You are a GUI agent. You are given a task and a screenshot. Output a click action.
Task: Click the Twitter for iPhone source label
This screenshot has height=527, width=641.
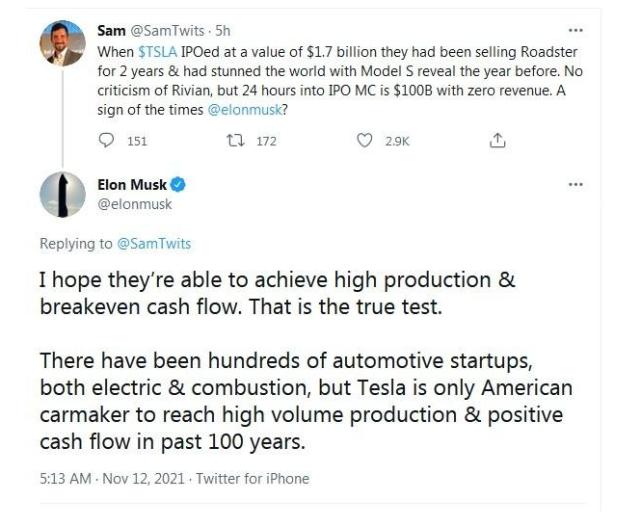pyautogui.click(x=253, y=478)
